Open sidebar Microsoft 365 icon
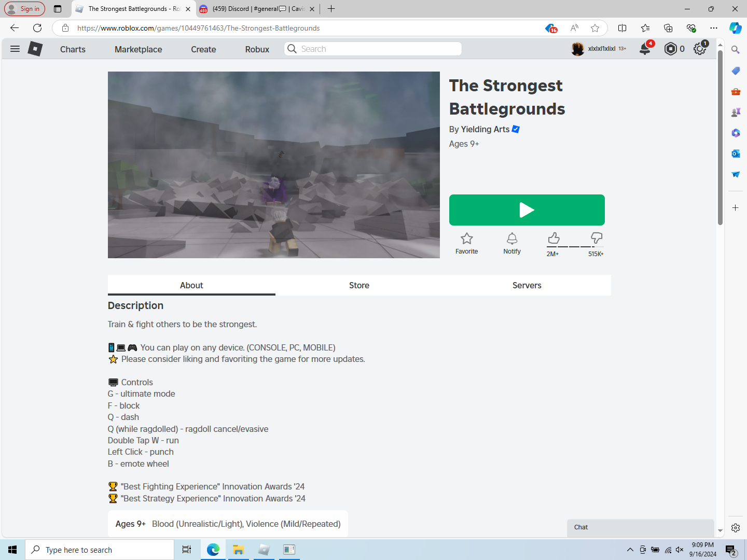This screenshot has height=560, width=747. coord(736,133)
